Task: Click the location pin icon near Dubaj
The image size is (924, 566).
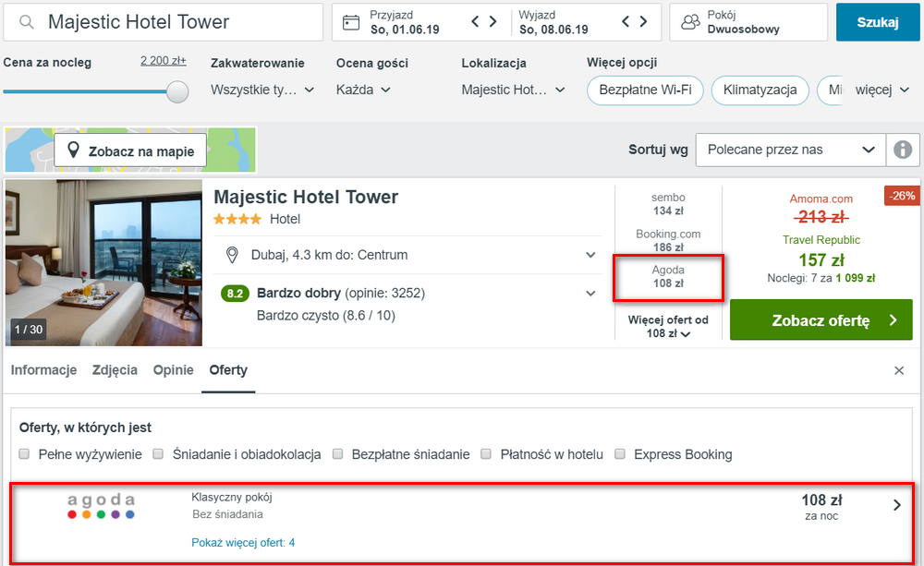Action: point(232,255)
